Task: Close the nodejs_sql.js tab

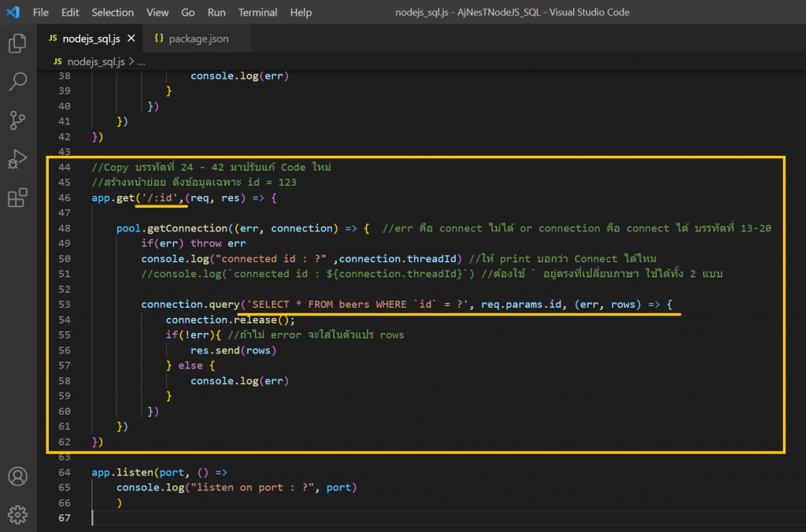Action: [131, 38]
